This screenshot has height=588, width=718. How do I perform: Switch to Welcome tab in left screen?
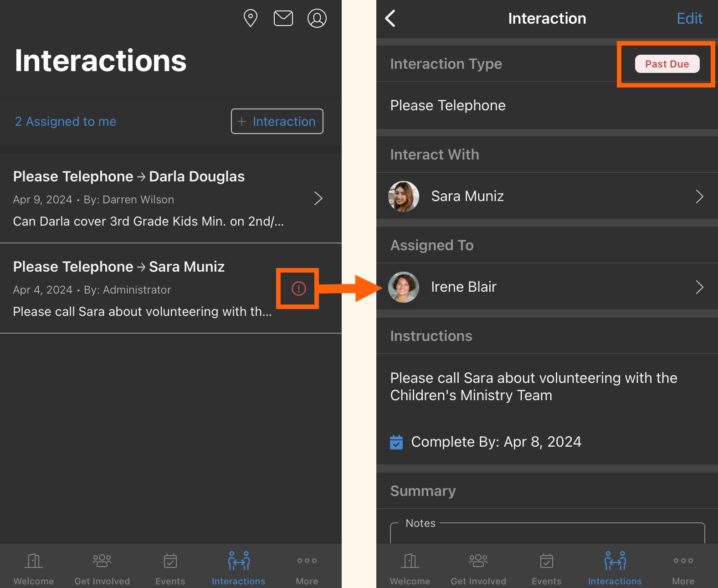pos(34,568)
